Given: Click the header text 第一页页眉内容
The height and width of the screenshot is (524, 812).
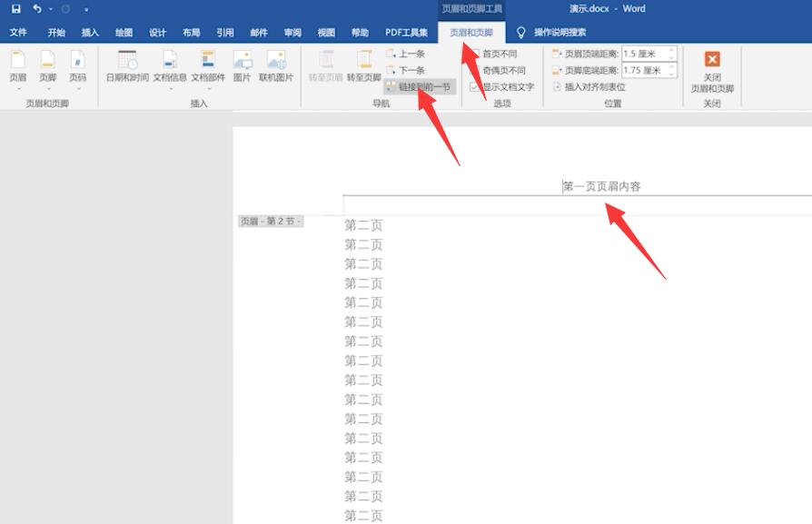Looking at the screenshot, I should tap(602, 186).
